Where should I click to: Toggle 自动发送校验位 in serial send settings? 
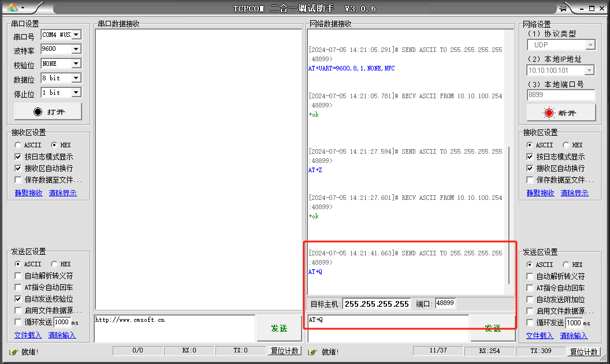pos(18,299)
